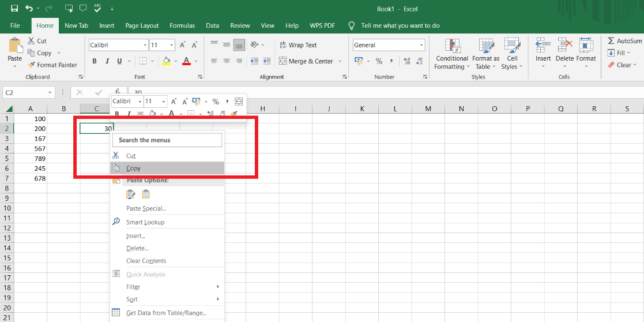644x322 pixels.
Task: Apply yellow Fill Color in ribbon
Action: [x=167, y=61]
